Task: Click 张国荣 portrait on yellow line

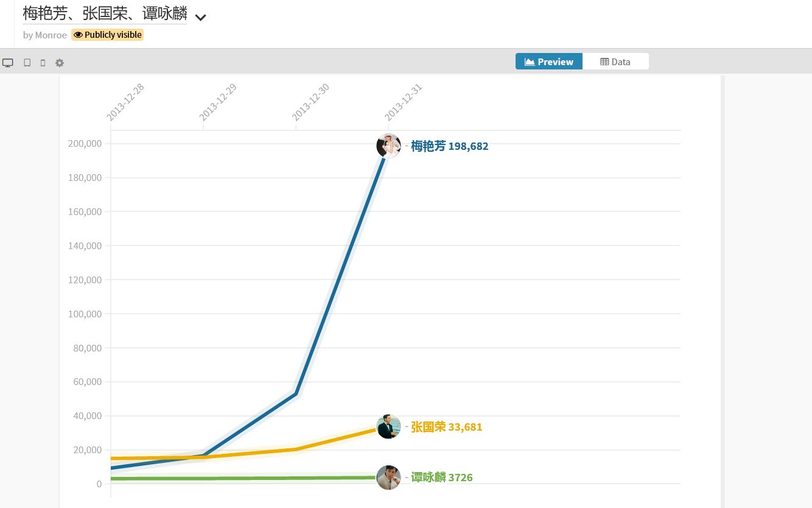Action: tap(388, 426)
